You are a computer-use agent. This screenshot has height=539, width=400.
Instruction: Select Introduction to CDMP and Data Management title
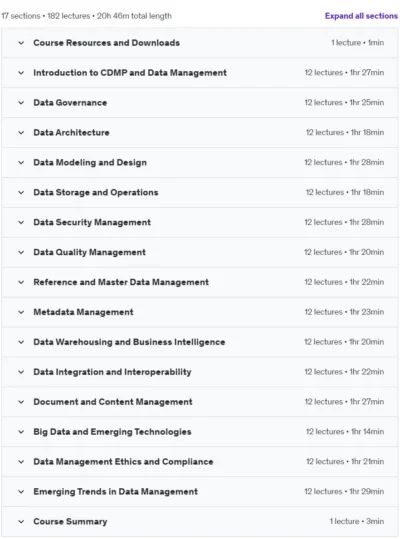(130, 73)
